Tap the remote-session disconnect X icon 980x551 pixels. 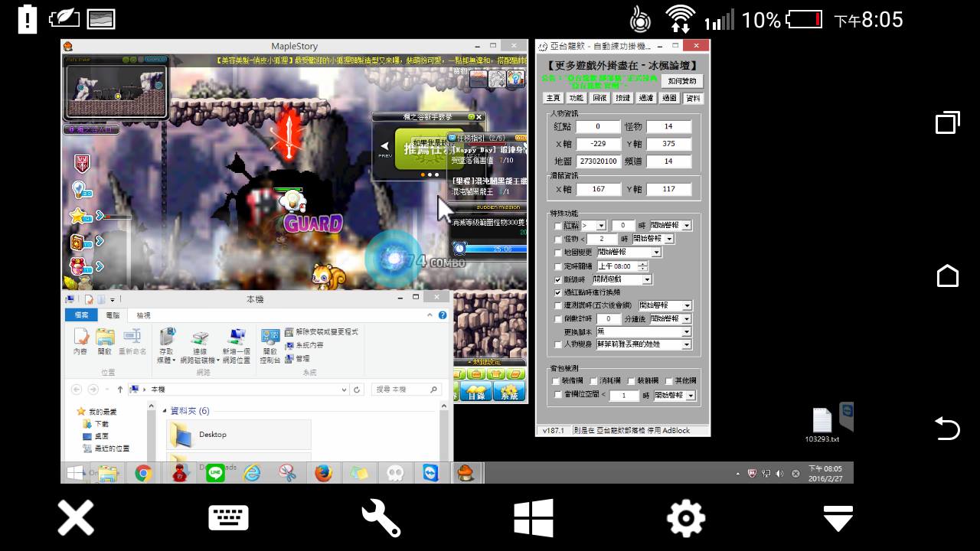(x=76, y=518)
